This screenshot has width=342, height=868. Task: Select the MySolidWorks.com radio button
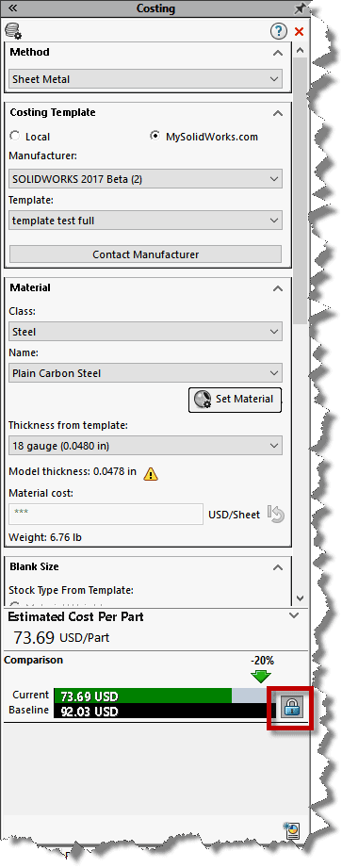[x=156, y=136]
